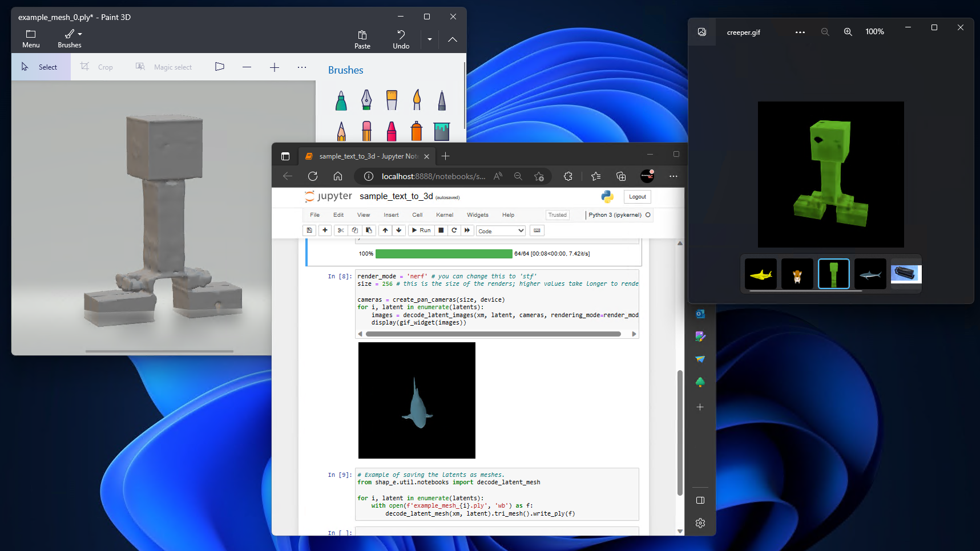
Task: Open the Code cell type dropdown
Action: coord(501,230)
